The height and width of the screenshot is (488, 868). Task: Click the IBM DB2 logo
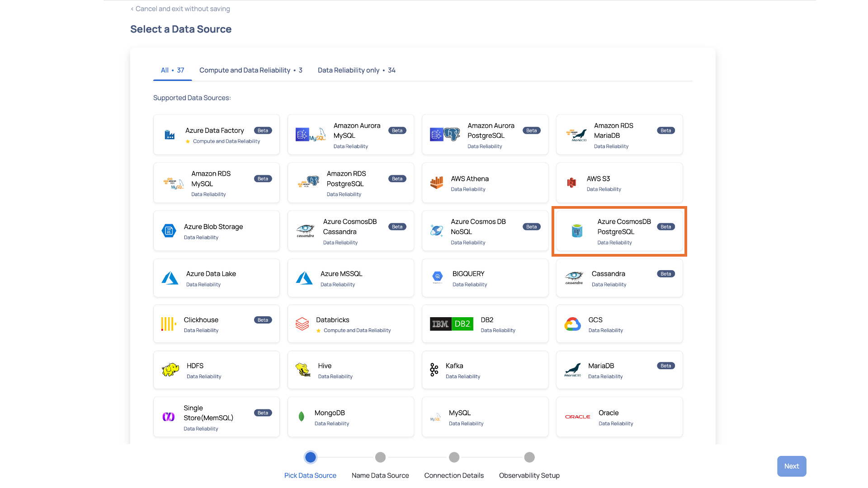point(452,324)
